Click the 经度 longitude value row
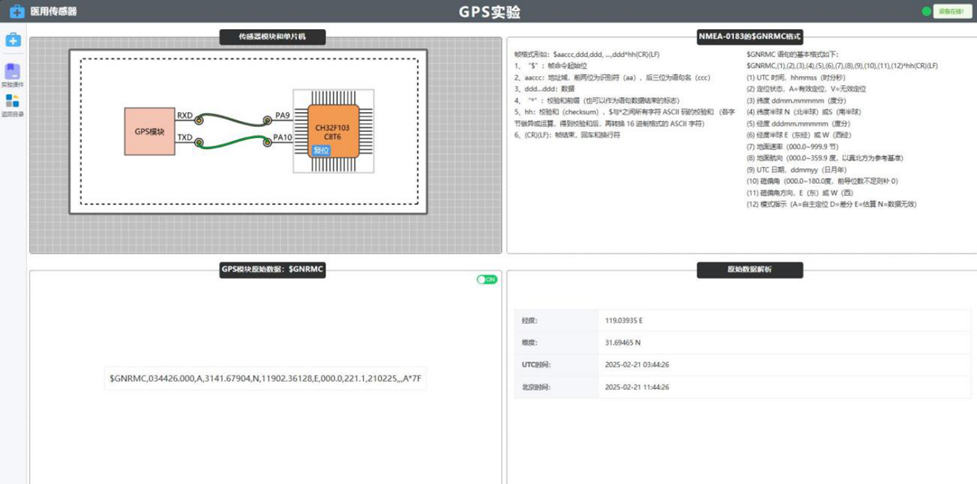The width and height of the screenshot is (977, 484). click(740, 320)
